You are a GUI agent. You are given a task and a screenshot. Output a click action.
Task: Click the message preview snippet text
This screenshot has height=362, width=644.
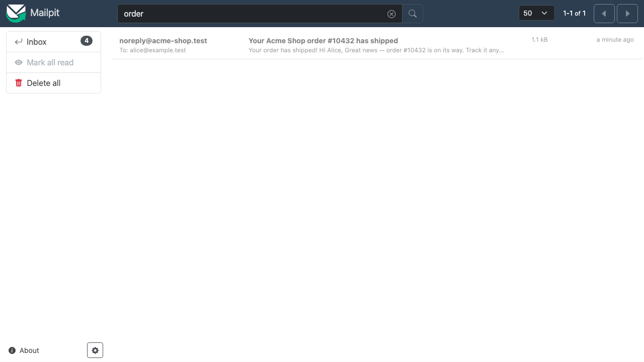[376, 50]
